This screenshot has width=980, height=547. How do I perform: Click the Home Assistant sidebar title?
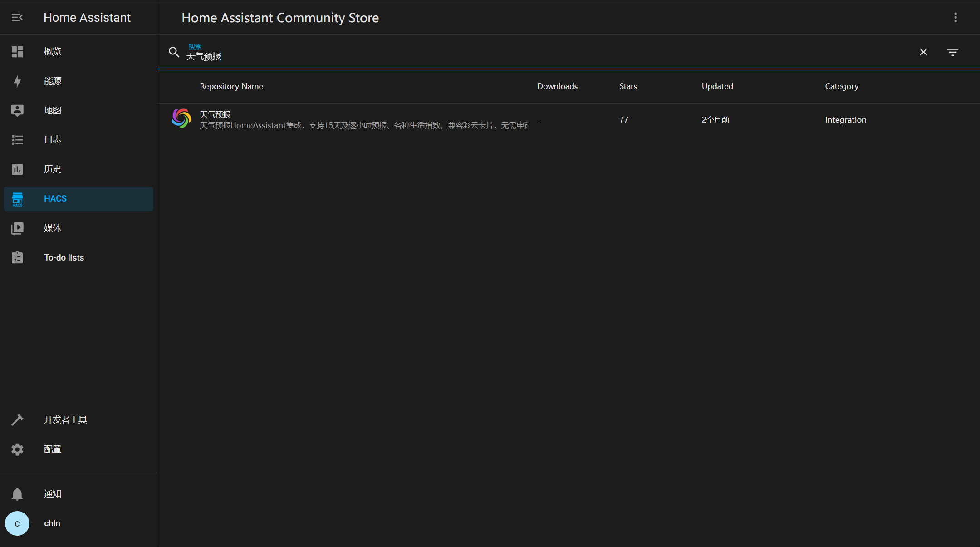click(87, 17)
